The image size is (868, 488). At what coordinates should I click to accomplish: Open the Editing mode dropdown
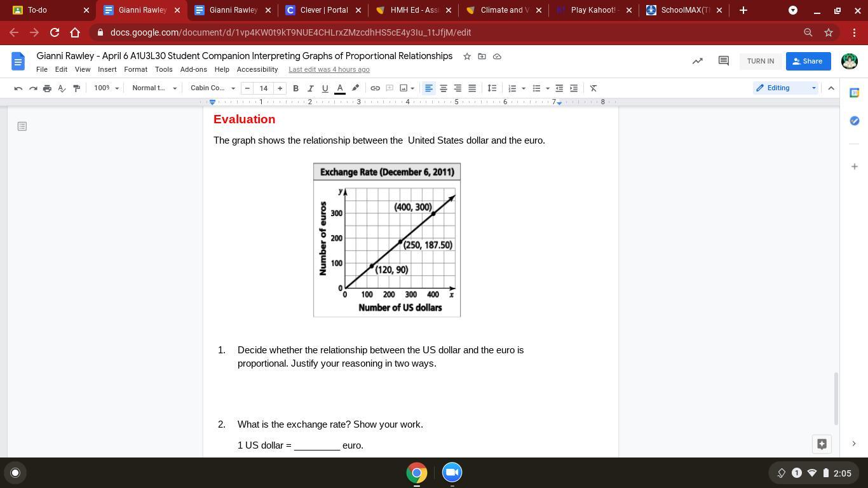[786, 88]
